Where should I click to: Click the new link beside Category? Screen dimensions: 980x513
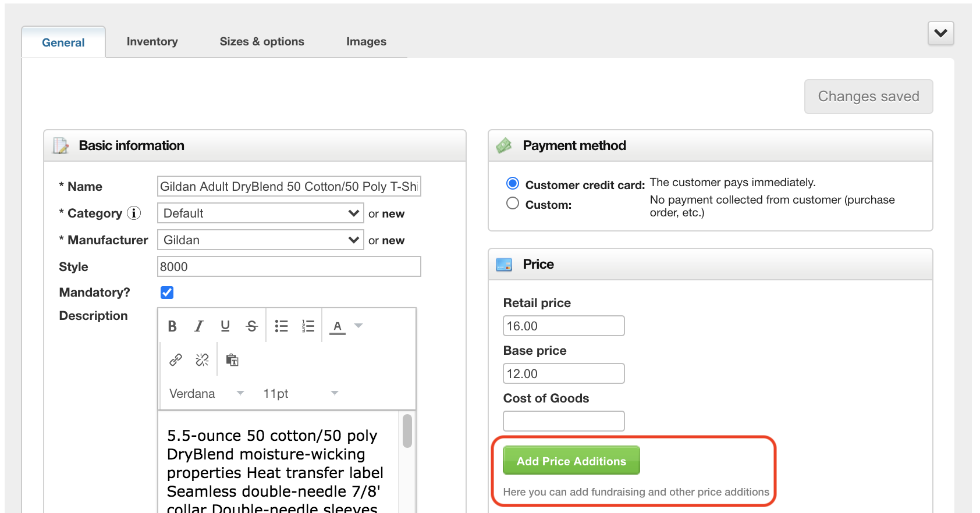[393, 213]
